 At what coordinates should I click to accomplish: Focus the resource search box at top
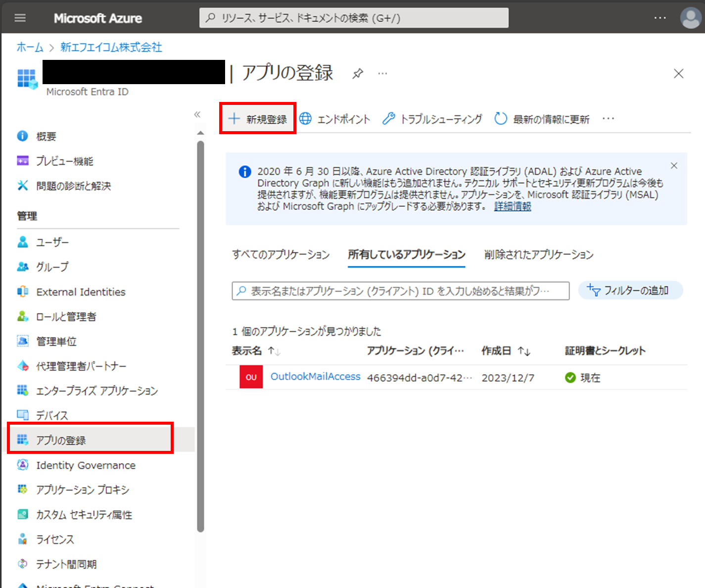pyautogui.click(x=354, y=18)
